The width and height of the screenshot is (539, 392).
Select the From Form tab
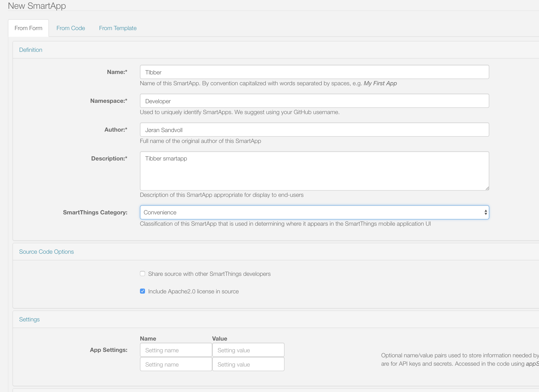(28, 28)
